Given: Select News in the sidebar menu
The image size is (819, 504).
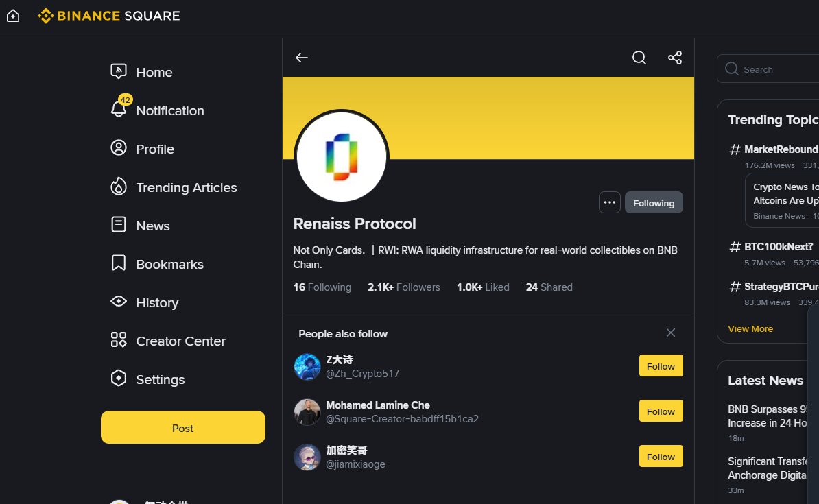Looking at the screenshot, I should click(153, 226).
